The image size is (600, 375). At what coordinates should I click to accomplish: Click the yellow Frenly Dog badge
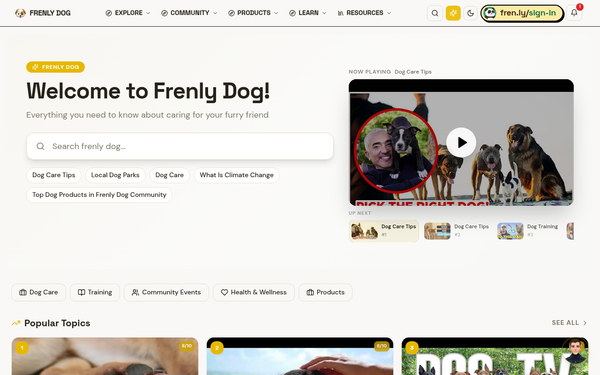(55, 67)
